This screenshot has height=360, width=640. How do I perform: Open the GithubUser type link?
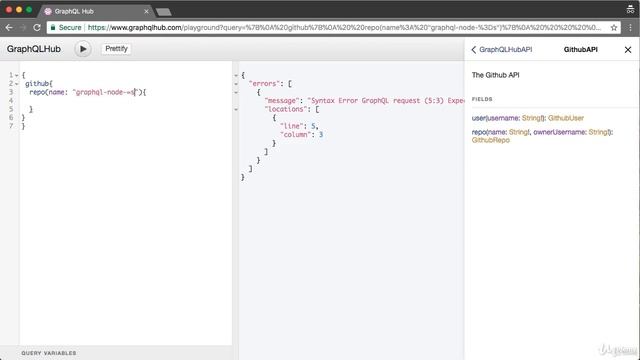click(566, 118)
